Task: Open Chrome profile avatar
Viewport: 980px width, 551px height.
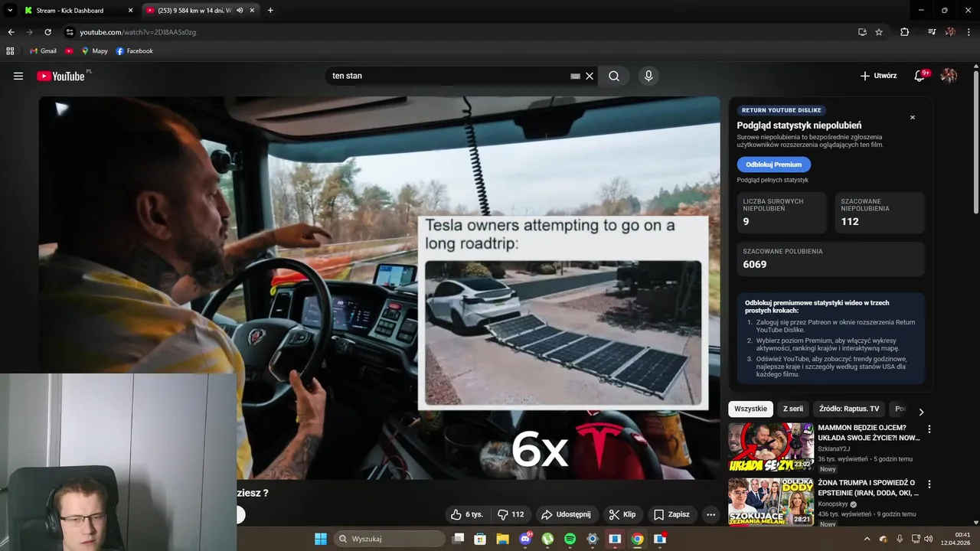Action: [950, 32]
